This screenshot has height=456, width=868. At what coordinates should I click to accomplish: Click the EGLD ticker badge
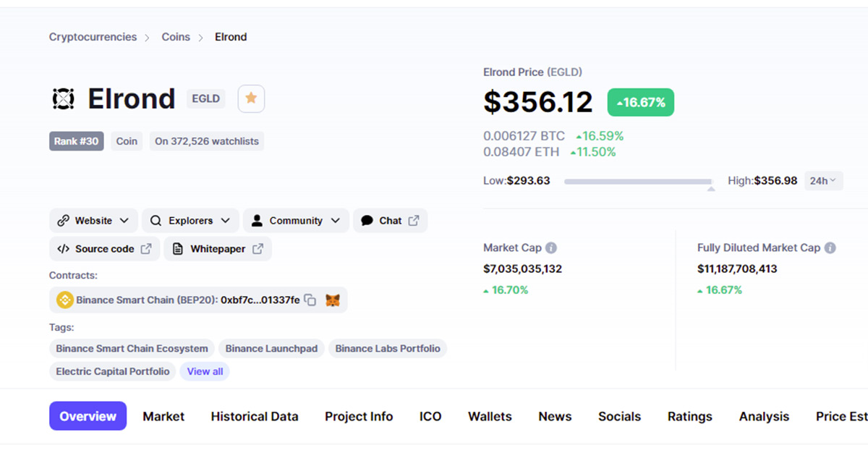coord(206,98)
